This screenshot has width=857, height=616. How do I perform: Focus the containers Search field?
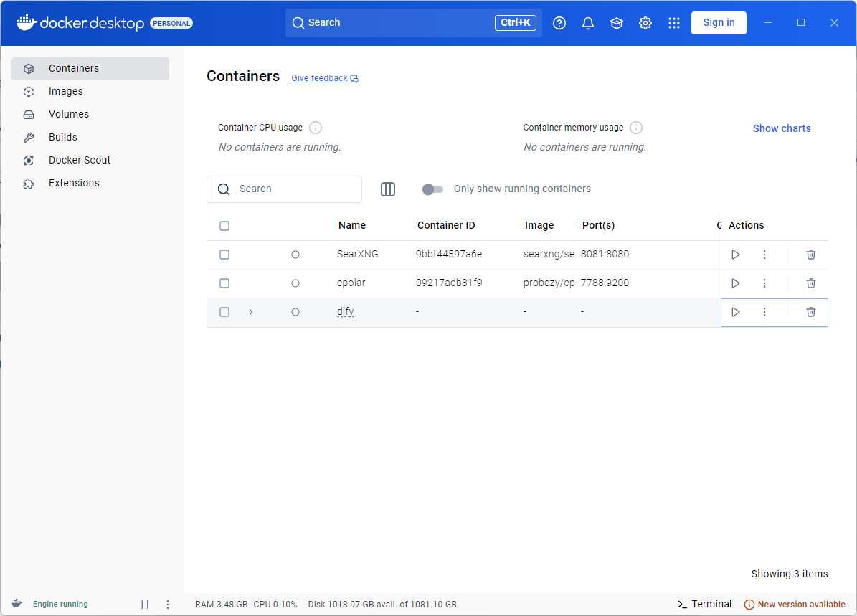pyautogui.click(x=284, y=189)
